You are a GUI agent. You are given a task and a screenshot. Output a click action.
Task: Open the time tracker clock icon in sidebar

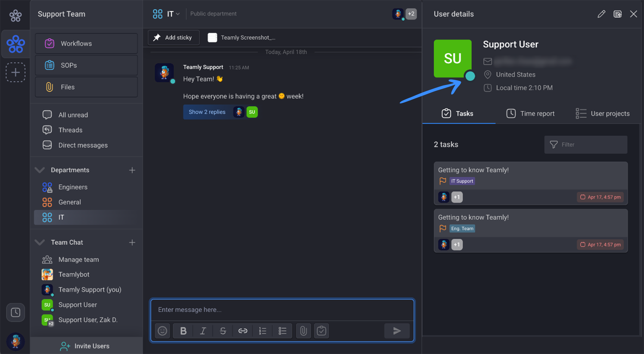pyautogui.click(x=16, y=312)
